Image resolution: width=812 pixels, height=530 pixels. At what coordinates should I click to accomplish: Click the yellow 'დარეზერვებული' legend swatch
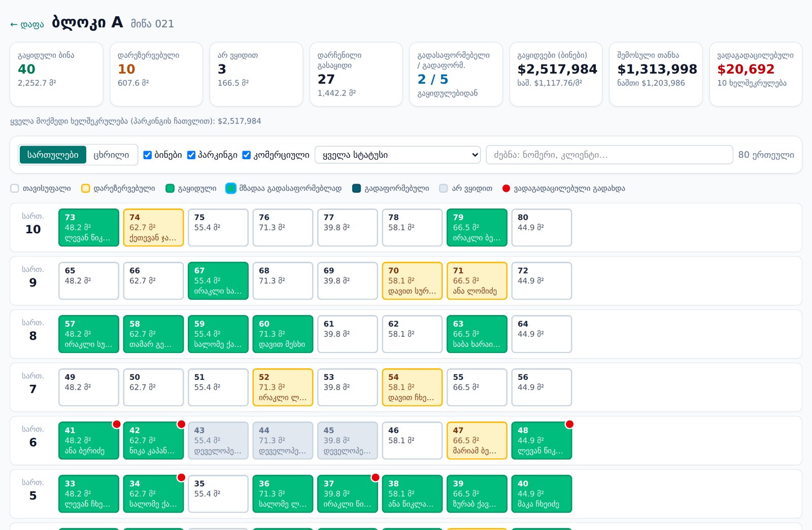coord(86,189)
